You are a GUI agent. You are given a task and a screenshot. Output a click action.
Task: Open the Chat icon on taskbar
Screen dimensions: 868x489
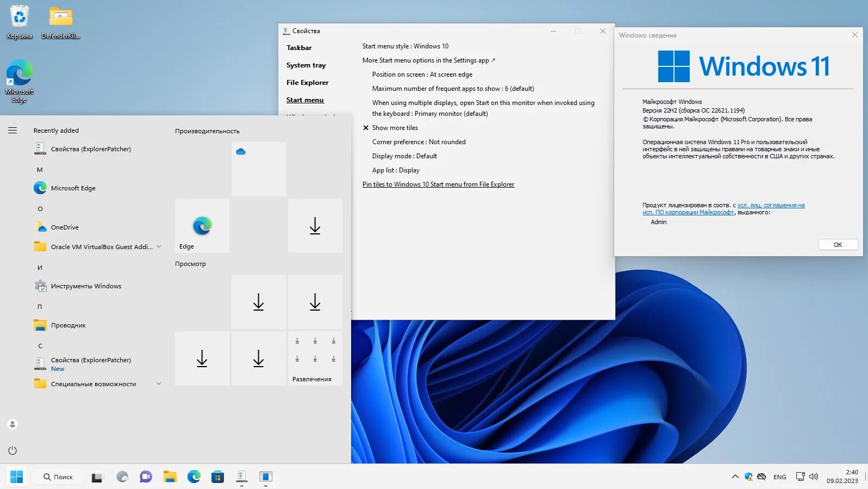[146, 477]
